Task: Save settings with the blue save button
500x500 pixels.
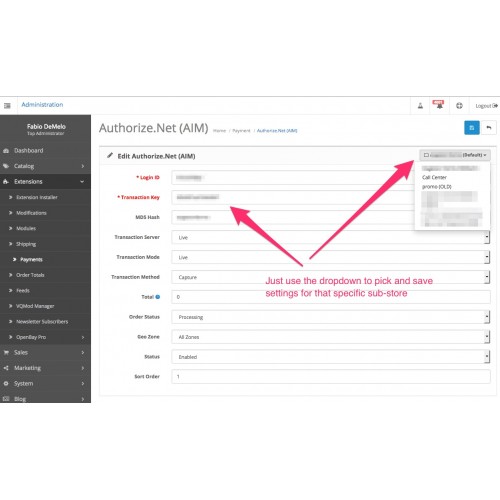Action: coord(472,128)
